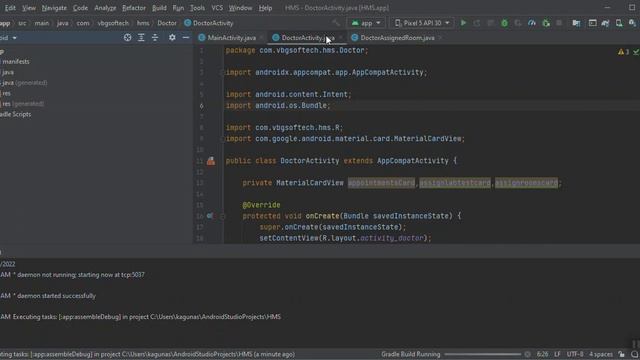This screenshot has height=360, width=640.
Task: Open the Run menu
Action: pos(178,8)
